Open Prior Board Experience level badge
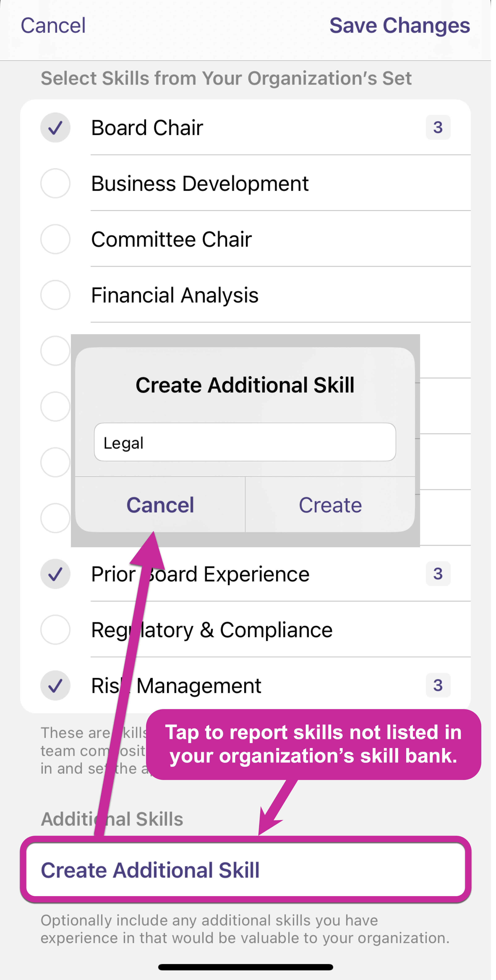The width and height of the screenshot is (496, 980). point(438,574)
